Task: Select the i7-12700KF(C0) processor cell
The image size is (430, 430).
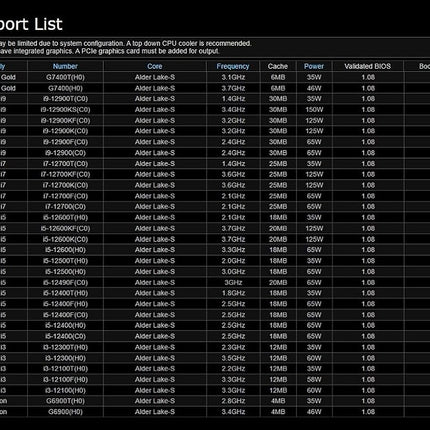Action: [x=65, y=174]
